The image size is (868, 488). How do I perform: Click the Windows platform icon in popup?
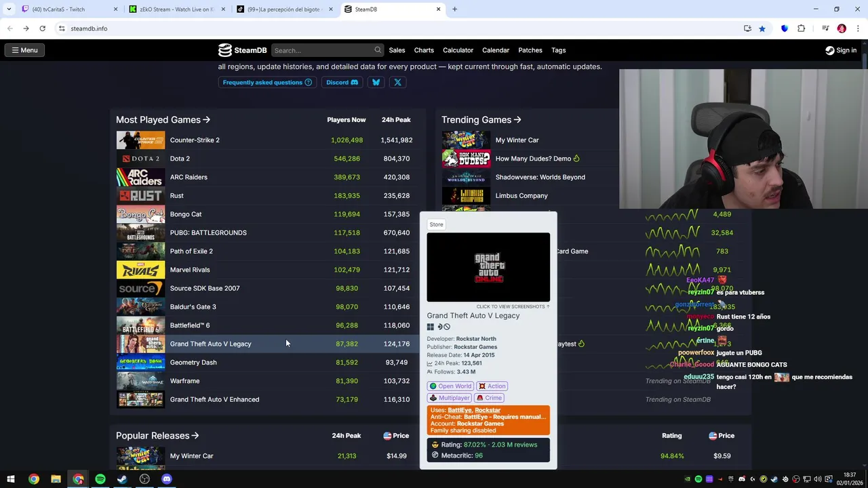click(x=430, y=327)
